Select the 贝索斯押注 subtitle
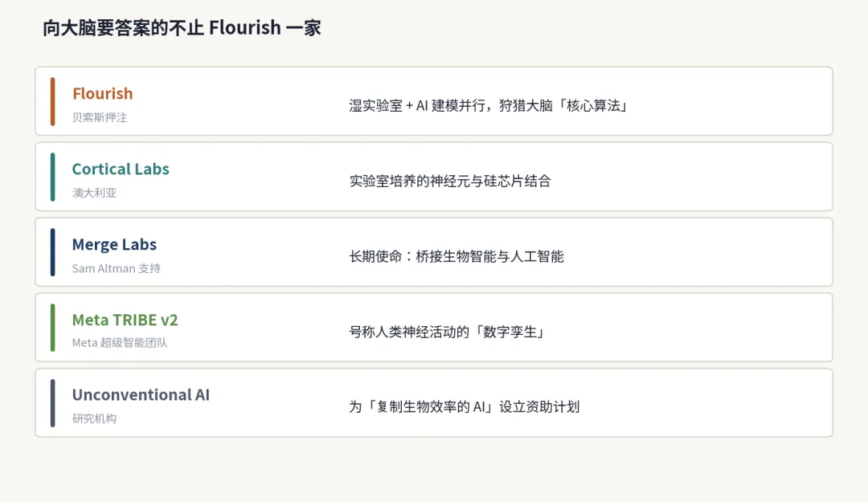The image size is (868, 502). tap(100, 117)
